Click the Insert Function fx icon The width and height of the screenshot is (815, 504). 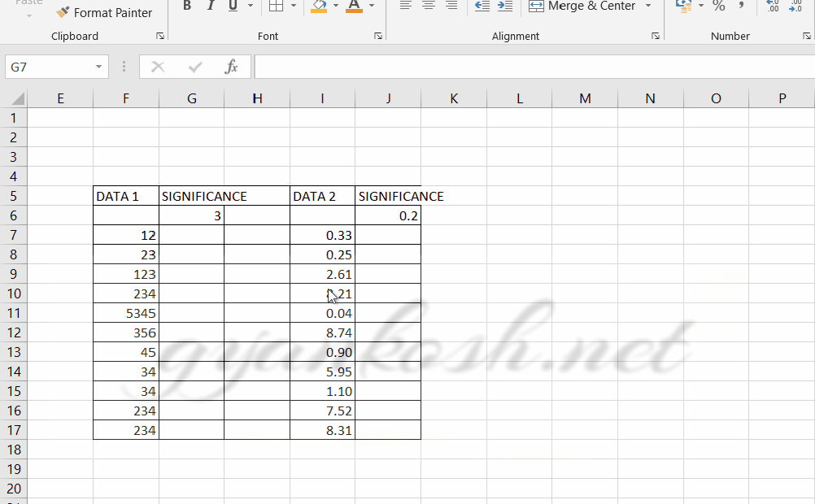point(231,66)
